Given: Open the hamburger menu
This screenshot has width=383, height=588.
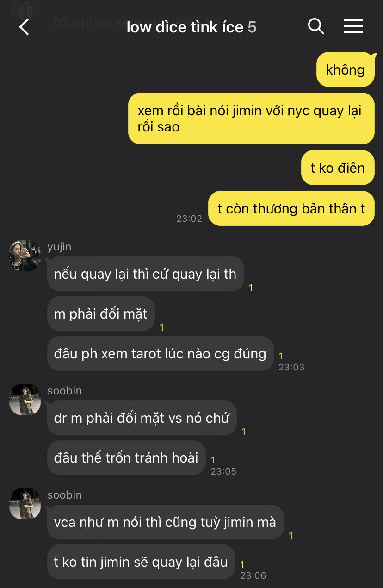Looking at the screenshot, I should 353,26.
